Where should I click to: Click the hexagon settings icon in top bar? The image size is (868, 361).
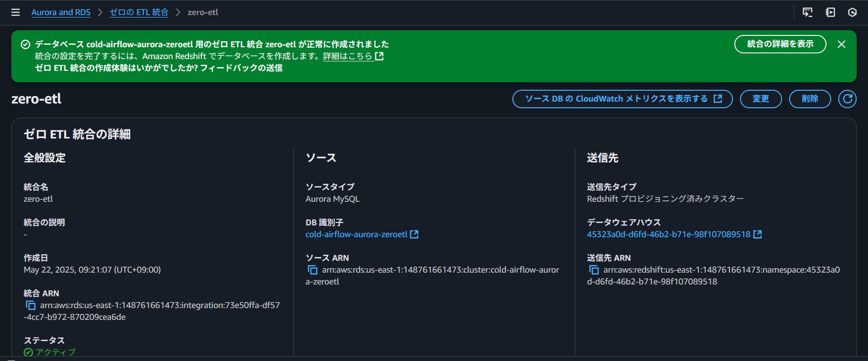(x=852, y=12)
